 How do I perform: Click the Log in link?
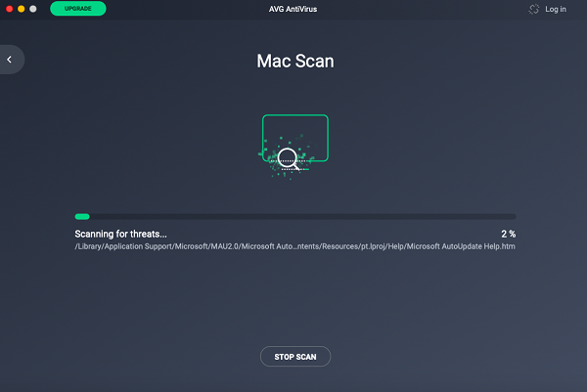[x=556, y=9]
